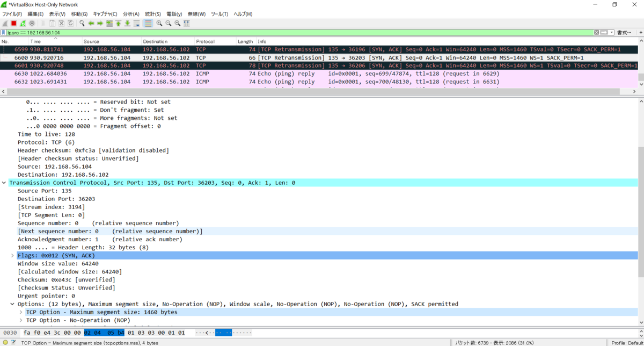Toggle auto-scroll during live capture
The image size is (644, 346).
point(136,24)
